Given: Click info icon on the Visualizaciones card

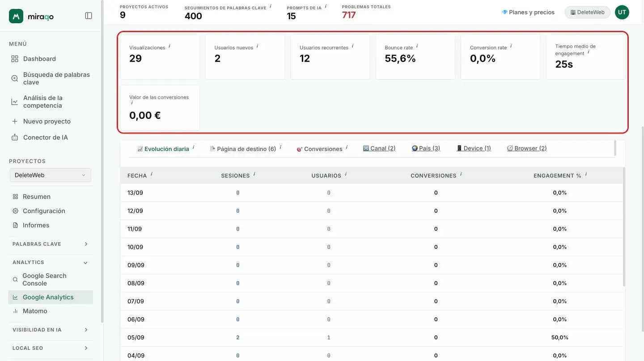Looking at the screenshot, I should pos(169,46).
